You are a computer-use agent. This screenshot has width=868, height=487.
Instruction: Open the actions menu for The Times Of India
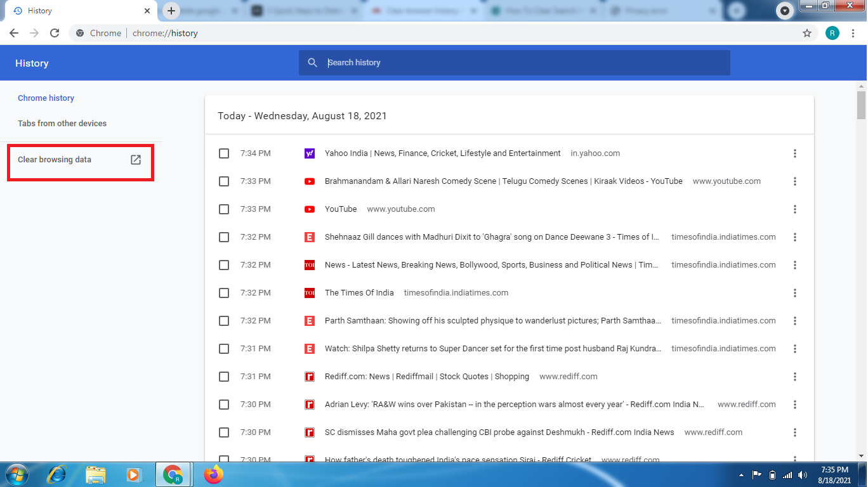pos(795,293)
